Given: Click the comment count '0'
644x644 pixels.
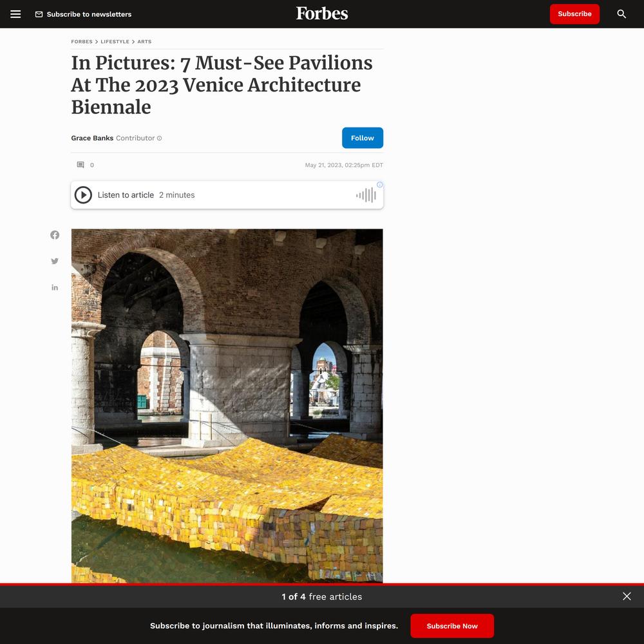Looking at the screenshot, I should (92, 165).
